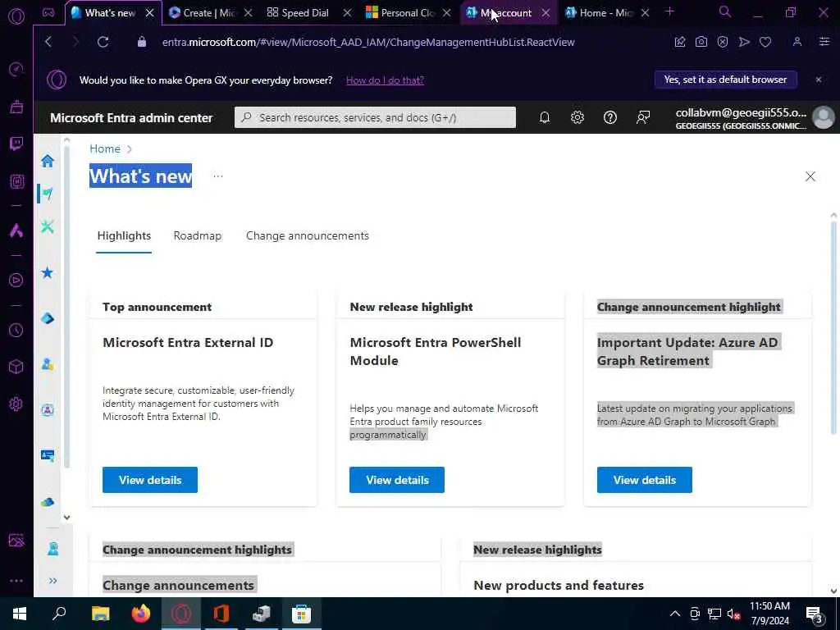Open File Explorer from taskbar
The height and width of the screenshot is (630, 840).
coord(101,614)
